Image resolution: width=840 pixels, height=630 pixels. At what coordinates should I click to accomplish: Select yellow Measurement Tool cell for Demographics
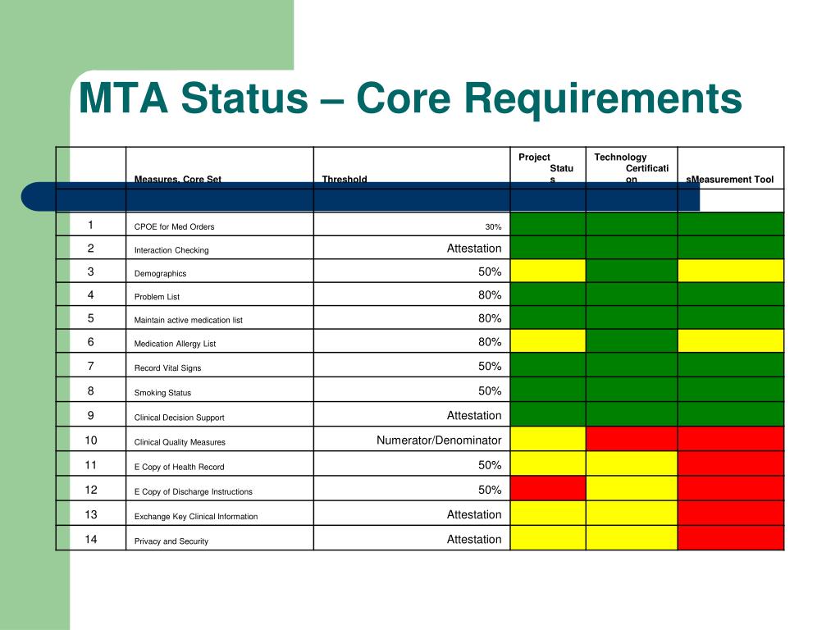731,271
